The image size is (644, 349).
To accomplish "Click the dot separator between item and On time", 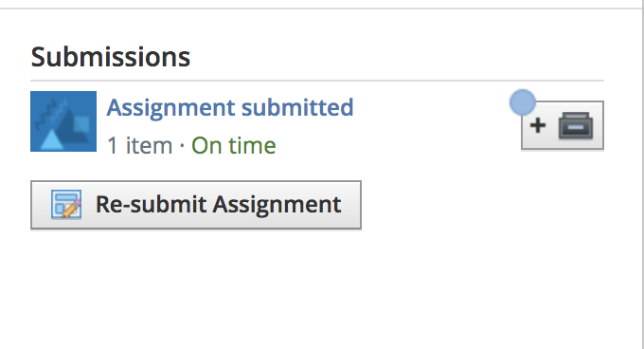I will click(182, 145).
